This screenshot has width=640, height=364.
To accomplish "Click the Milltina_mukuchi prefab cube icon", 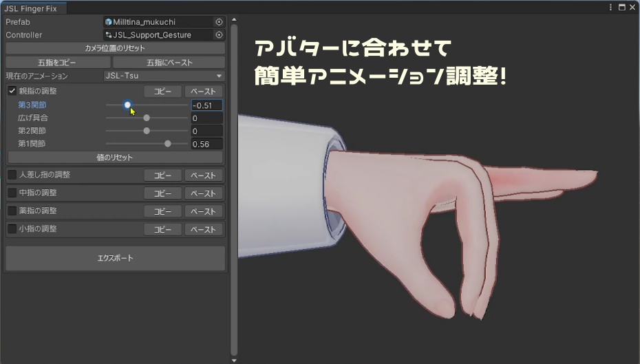I will click(x=108, y=22).
